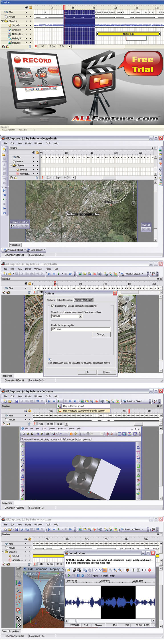
Task: Click the padlock header icon in balesio headquarter window timeline
Action: [37, 153]
